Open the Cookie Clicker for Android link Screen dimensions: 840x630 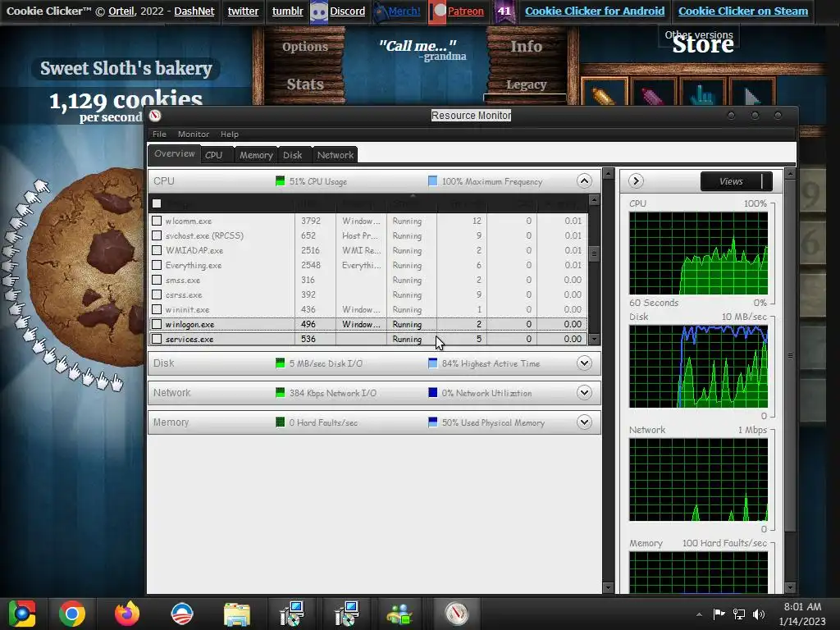[x=595, y=11]
